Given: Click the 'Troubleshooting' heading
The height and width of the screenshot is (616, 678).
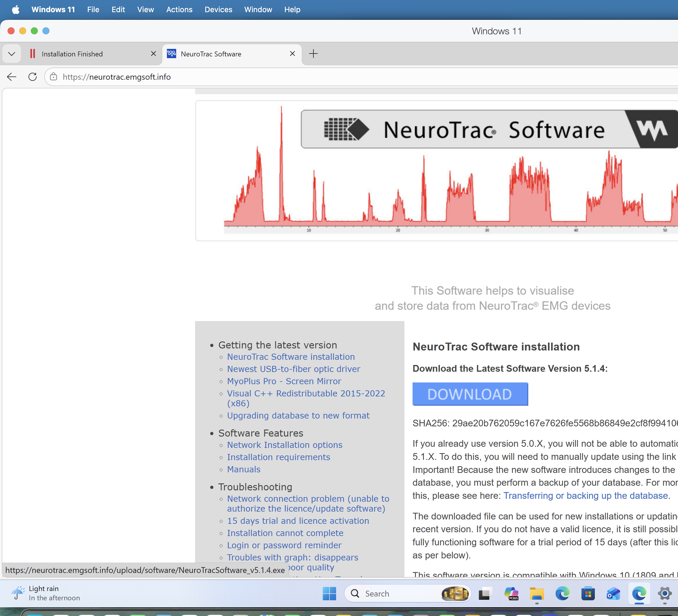Looking at the screenshot, I should tap(255, 487).
